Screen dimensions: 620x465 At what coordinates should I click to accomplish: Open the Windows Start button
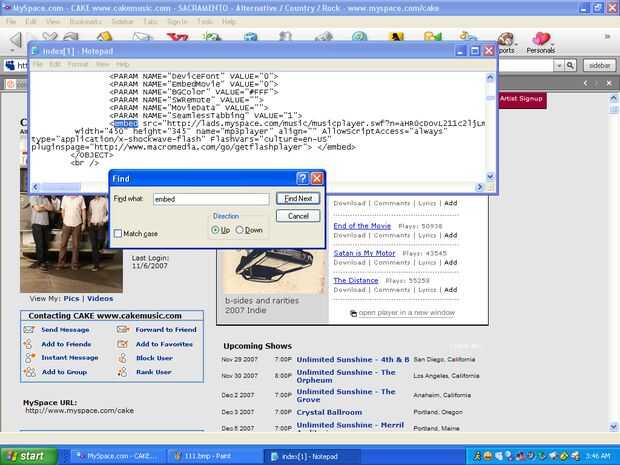(29, 456)
